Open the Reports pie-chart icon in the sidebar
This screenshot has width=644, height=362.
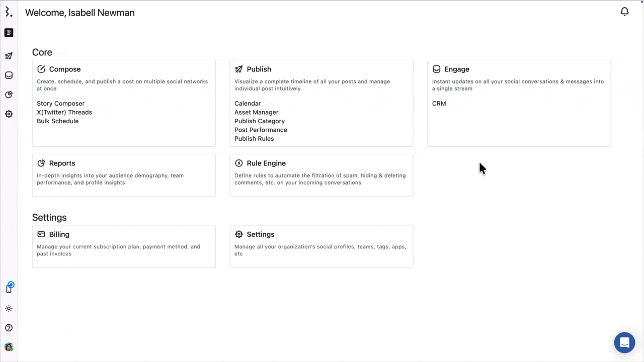(9, 95)
